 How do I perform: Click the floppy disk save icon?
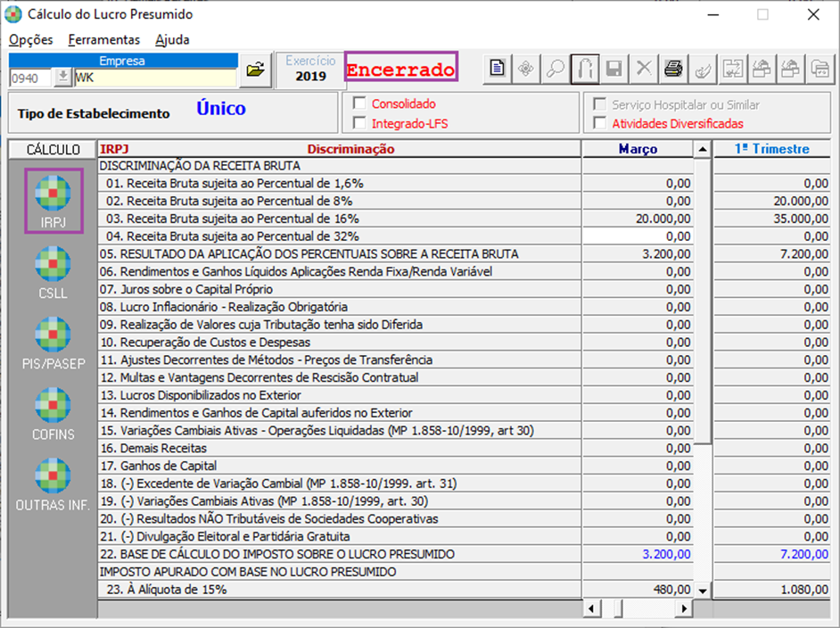click(614, 69)
